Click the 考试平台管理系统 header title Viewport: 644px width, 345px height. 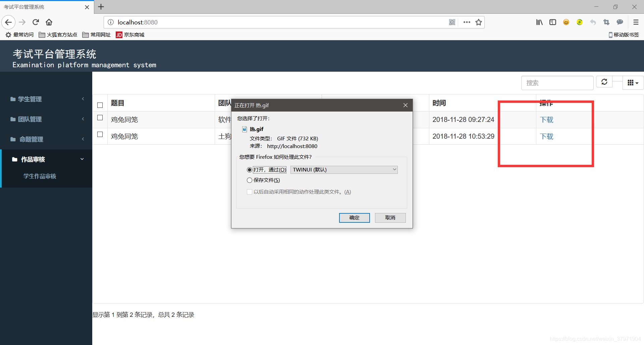pos(54,54)
